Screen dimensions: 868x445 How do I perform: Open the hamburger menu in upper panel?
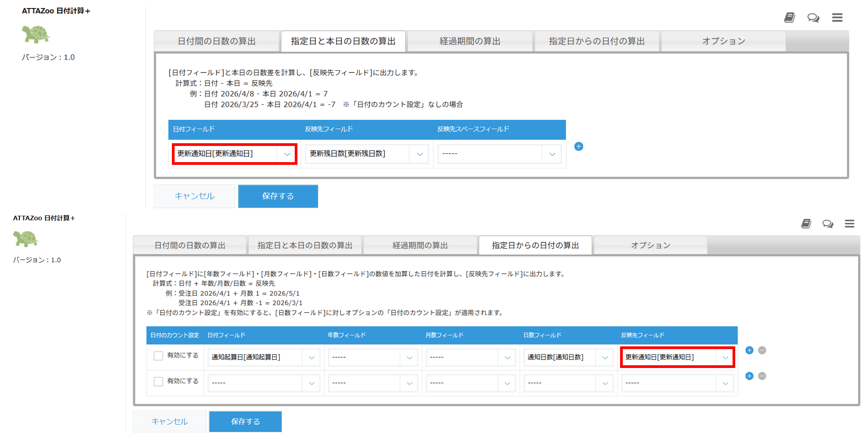coord(837,18)
